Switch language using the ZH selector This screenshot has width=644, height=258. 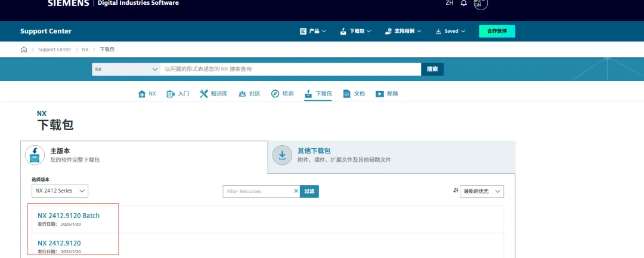450,3
